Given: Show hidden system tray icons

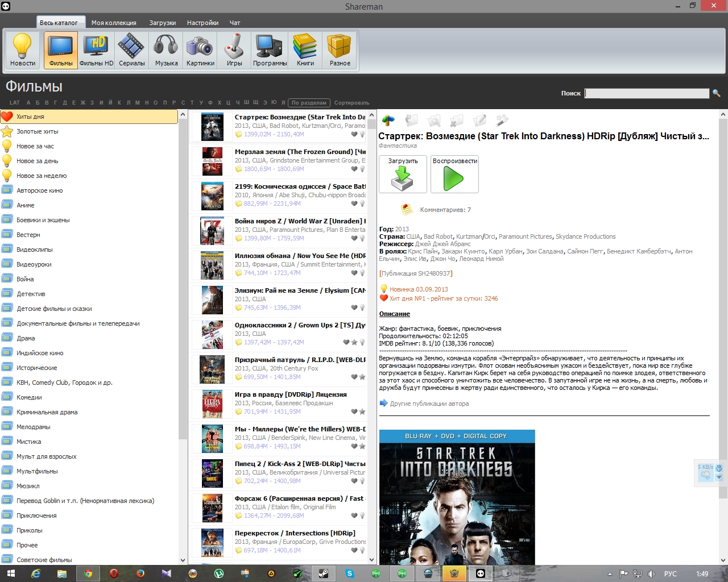Looking at the screenshot, I should tap(610, 574).
